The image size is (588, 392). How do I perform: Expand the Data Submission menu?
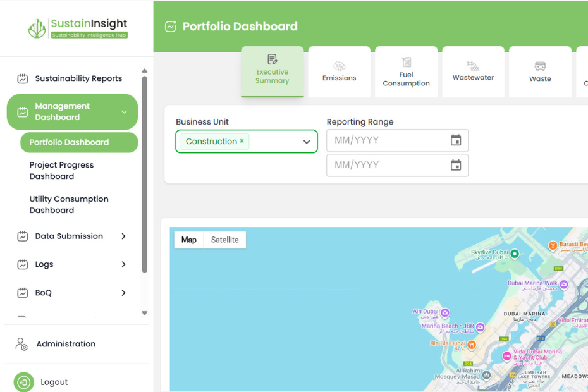tap(123, 236)
